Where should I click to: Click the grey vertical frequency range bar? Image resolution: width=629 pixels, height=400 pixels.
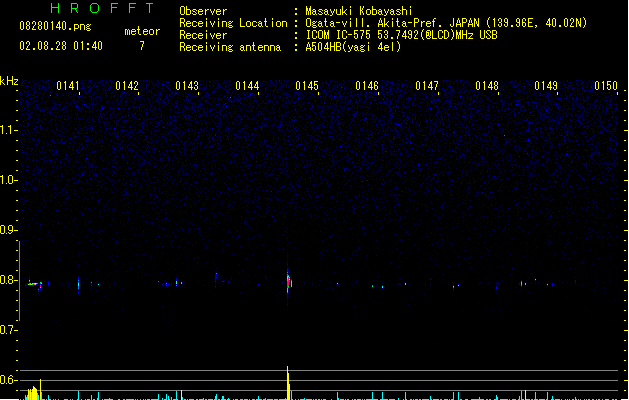(x=19, y=280)
